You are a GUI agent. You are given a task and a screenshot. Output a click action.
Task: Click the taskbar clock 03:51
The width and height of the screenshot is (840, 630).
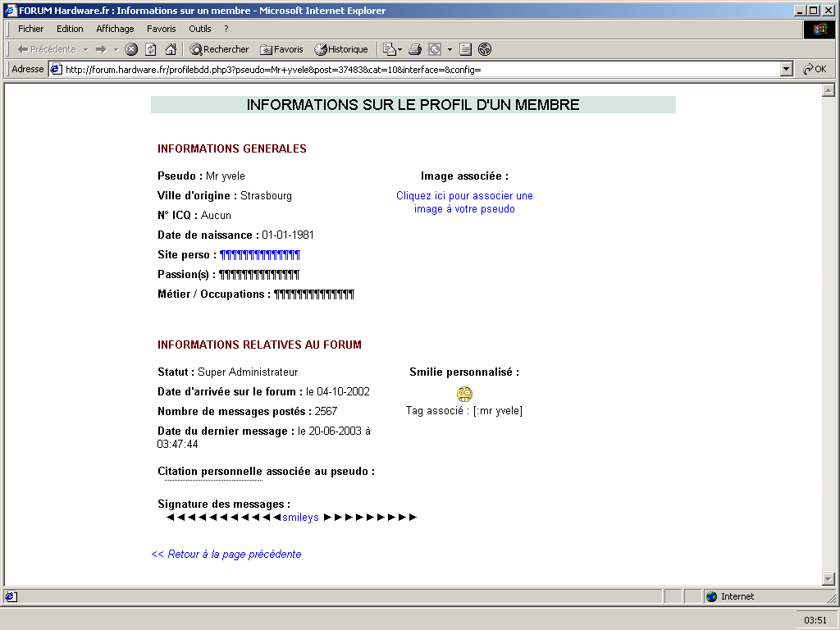815,620
